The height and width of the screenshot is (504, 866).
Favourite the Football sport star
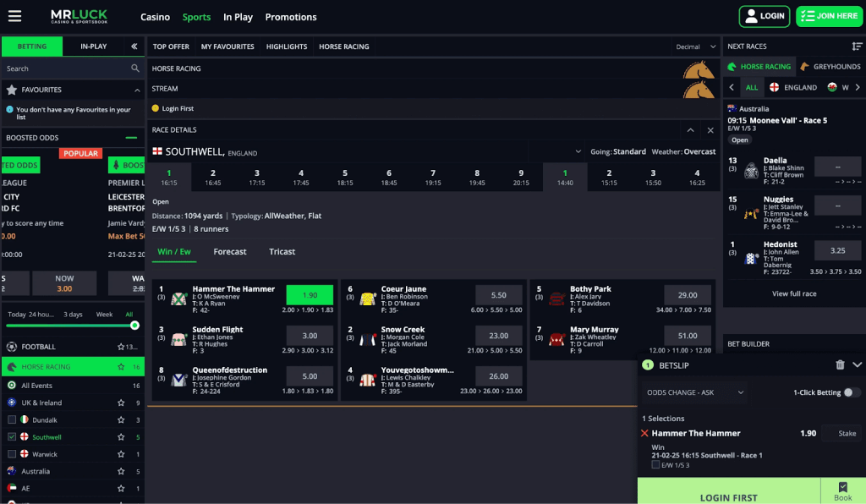click(x=121, y=347)
